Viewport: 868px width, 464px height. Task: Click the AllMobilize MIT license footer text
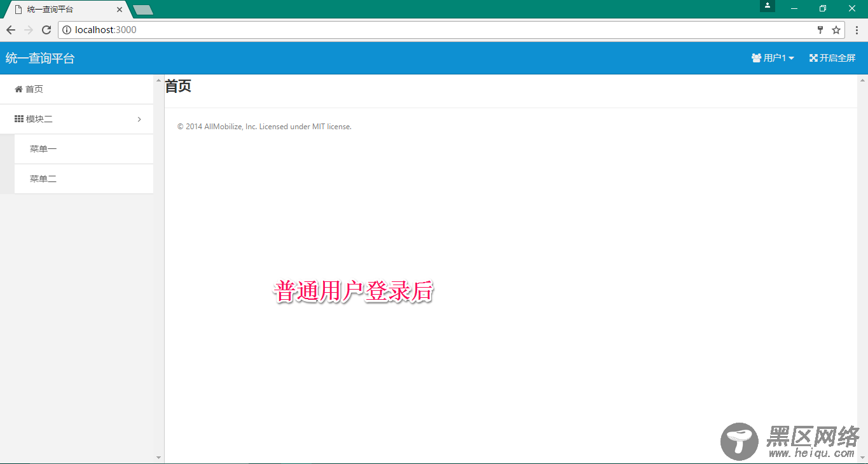click(265, 127)
